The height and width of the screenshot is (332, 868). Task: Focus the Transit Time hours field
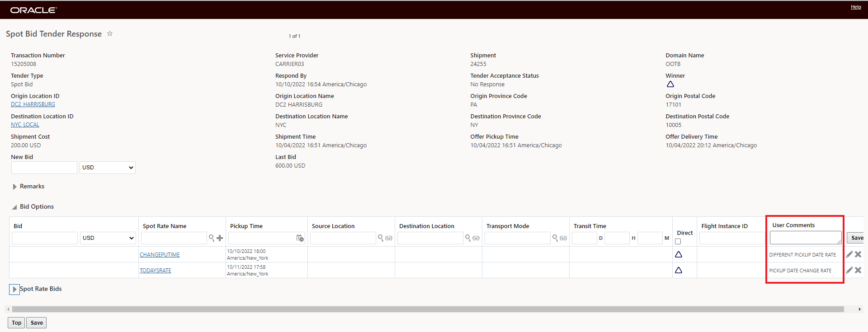[x=617, y=238]
